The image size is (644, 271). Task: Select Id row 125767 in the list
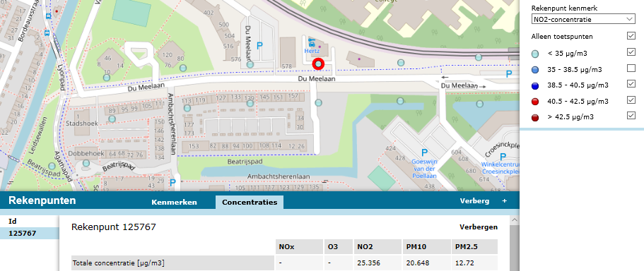coord(30,234)
